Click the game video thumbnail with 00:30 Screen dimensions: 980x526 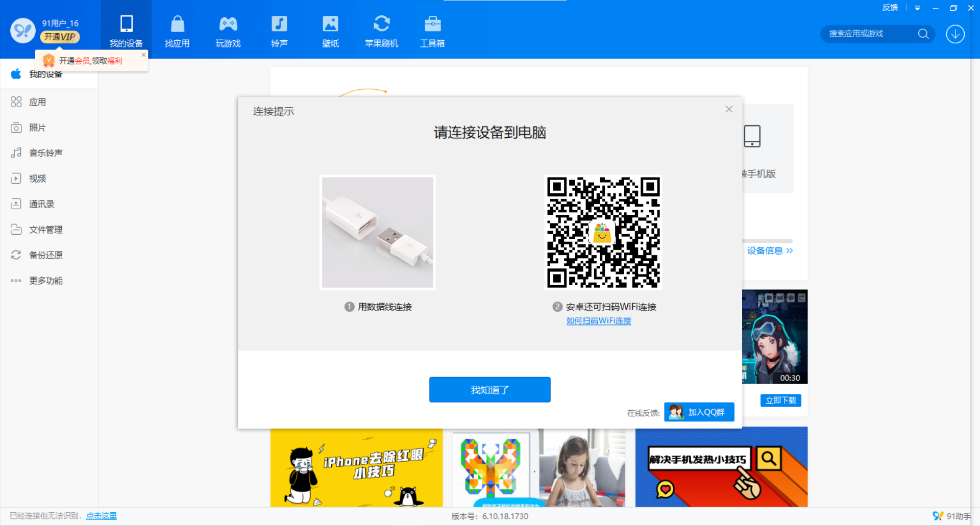775,337
